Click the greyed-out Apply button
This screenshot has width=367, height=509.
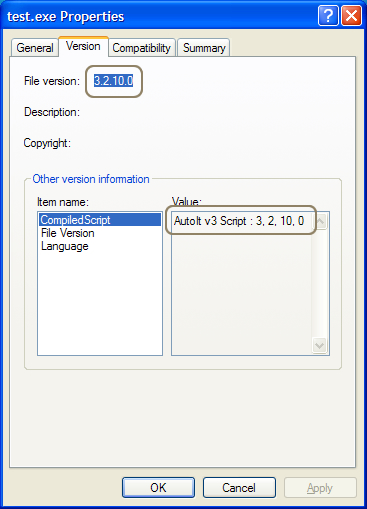(x=320, y=488)
